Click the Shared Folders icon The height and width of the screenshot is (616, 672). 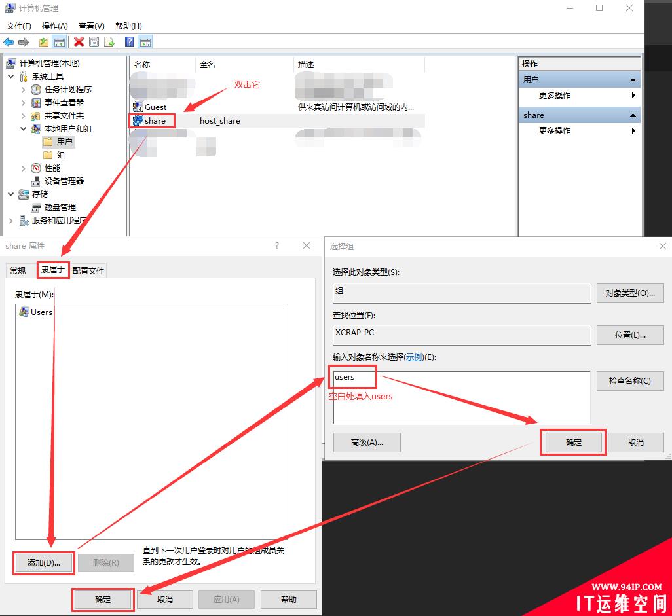click(x=36, y=116)
